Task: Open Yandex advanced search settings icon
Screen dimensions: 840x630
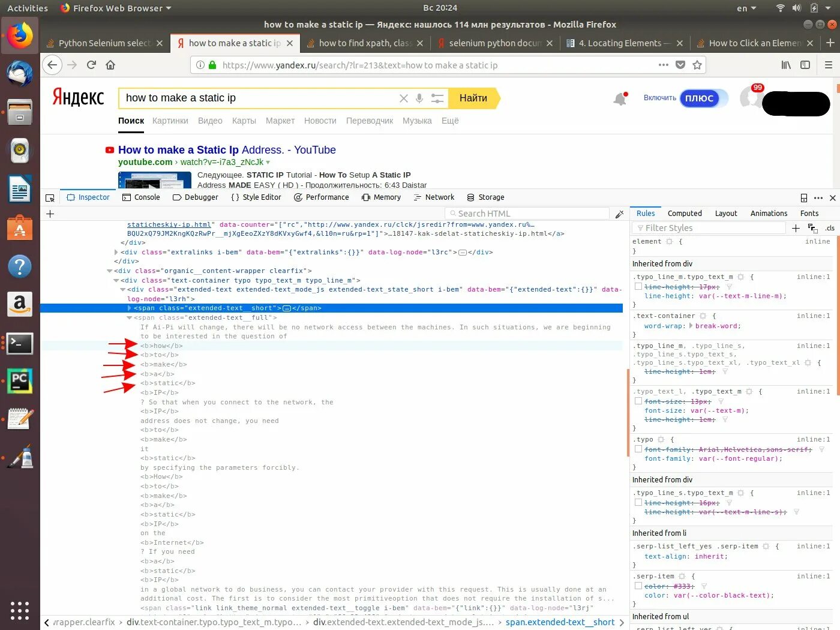Action: (437, 98)
